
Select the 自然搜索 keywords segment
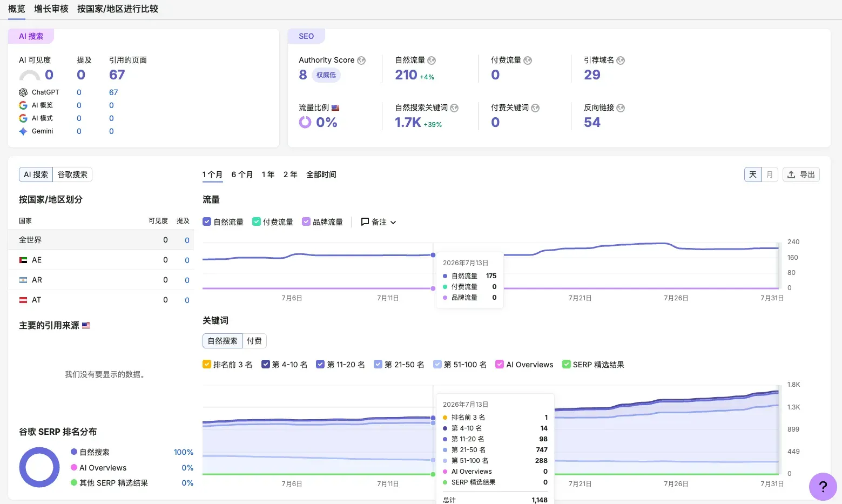(x=223, y=341)
